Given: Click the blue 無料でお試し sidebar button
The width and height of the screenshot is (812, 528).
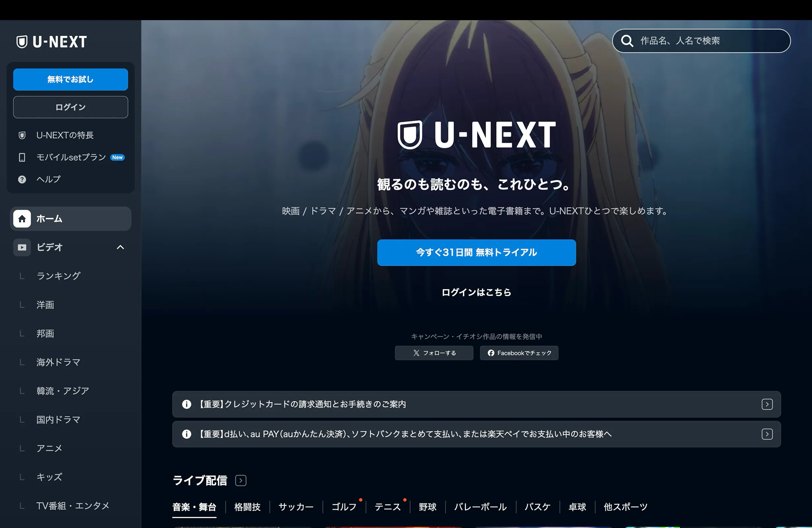Looking at the screenshot, I should click(70, 79).
